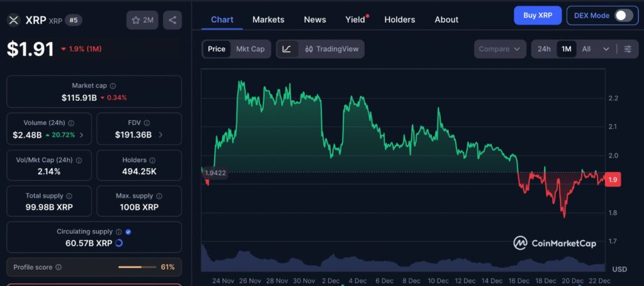Click the circulating supply progress ring
Viewport: 644px width, 286px height.
point(119,243)
